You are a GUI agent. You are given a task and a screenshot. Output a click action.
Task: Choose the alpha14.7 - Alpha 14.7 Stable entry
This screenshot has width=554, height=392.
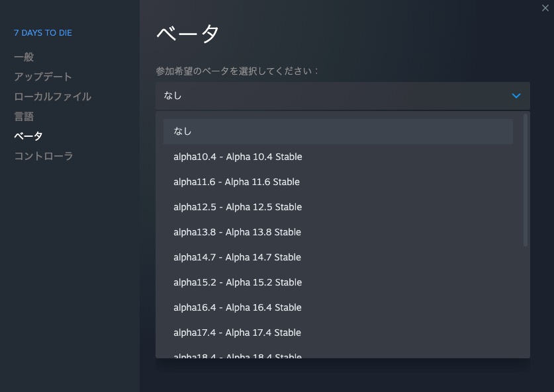(237, 257)
